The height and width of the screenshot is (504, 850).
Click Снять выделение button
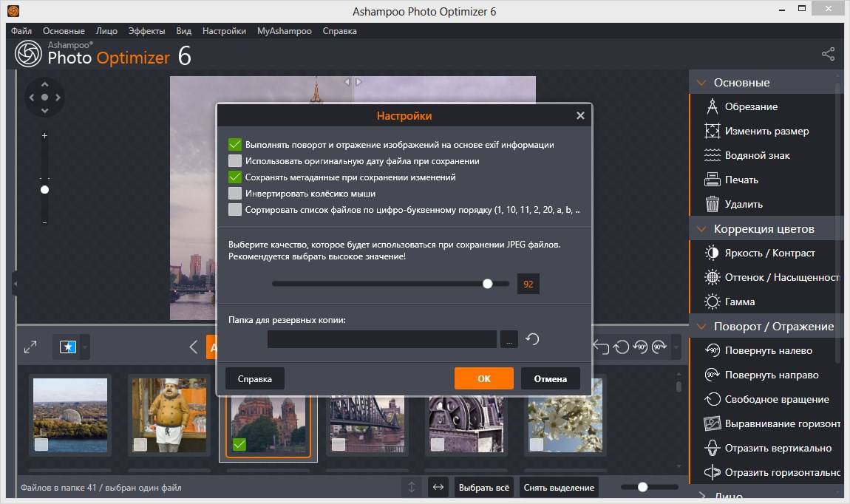558,487
